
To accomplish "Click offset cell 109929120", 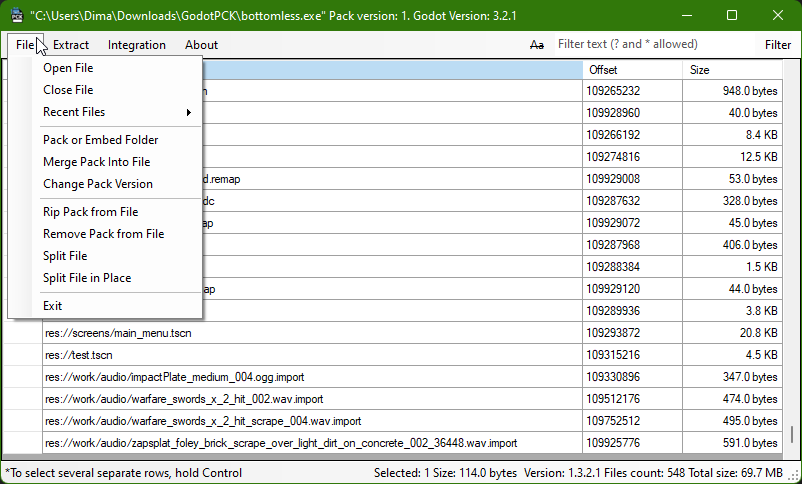I will 632,289.
